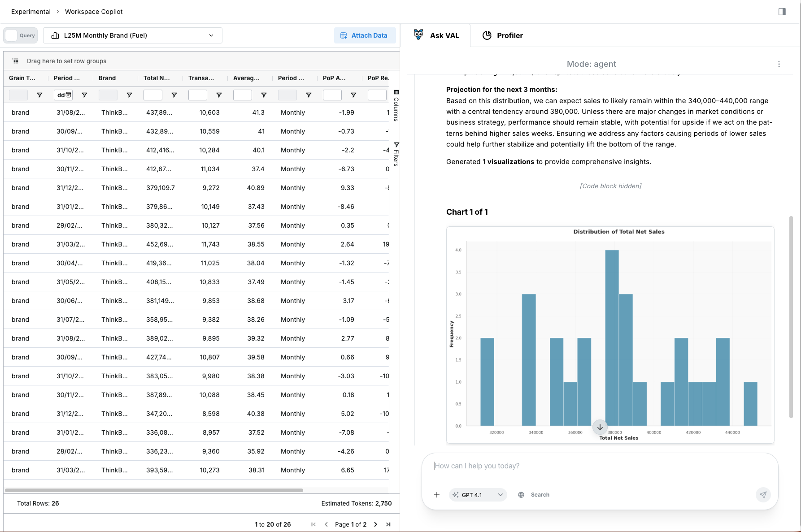Screen dimensions: 801x532
Task: Click the send message paper plane icon
Action: coord(763,494)
